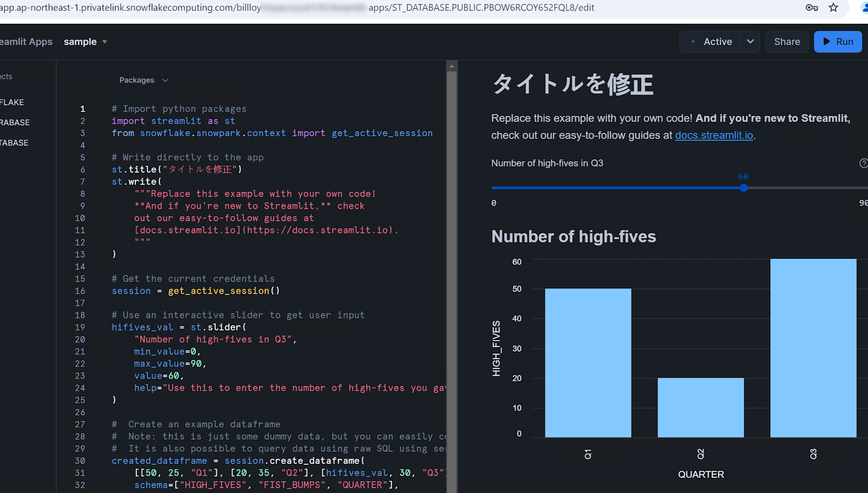This screenshot has width=868, height=493.
Task: Click the get_active_session() code line
Action: tap(196, 291)
